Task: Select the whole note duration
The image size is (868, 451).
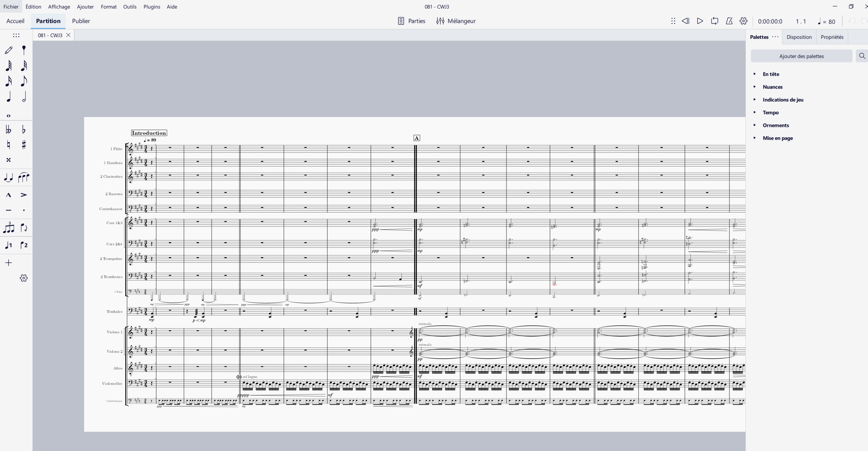Action: point(9,116)
